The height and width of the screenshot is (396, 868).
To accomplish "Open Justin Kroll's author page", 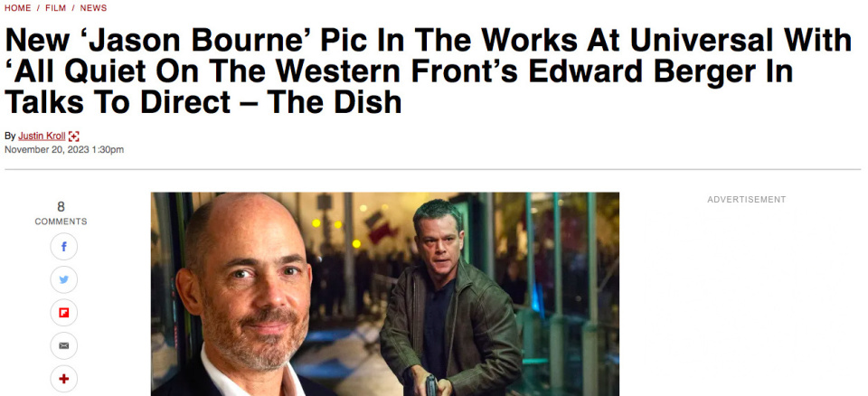I will (42, 137).
